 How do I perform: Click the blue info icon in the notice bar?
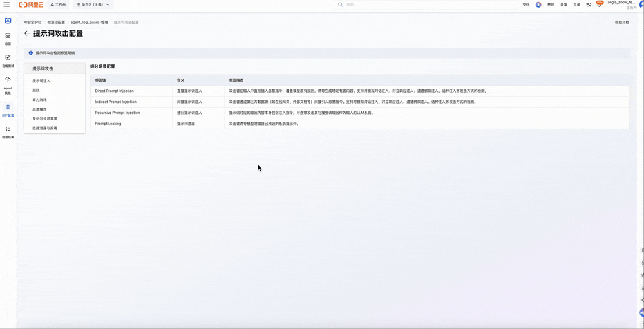pos(30,53)
